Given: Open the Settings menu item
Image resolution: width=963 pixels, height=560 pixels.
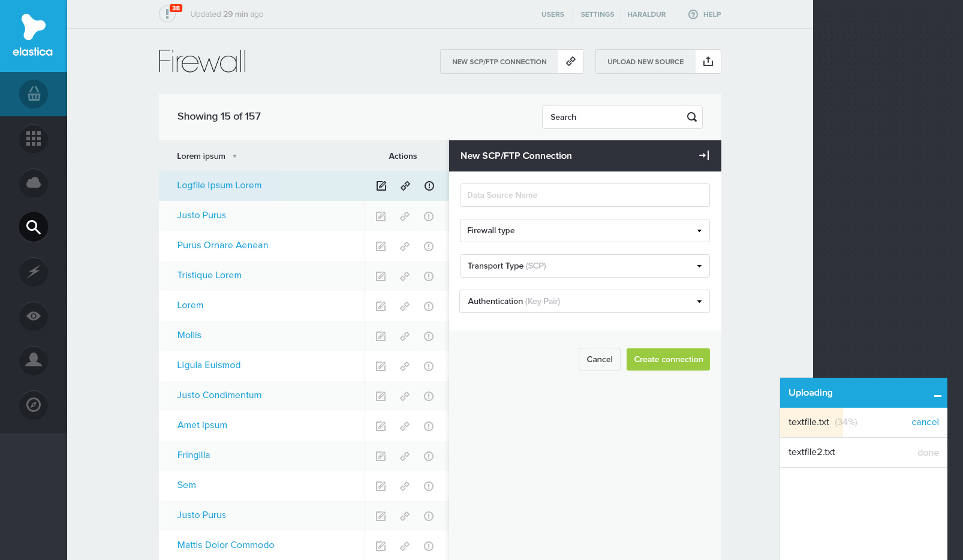Looking at the screenshot, I should 597,14.
